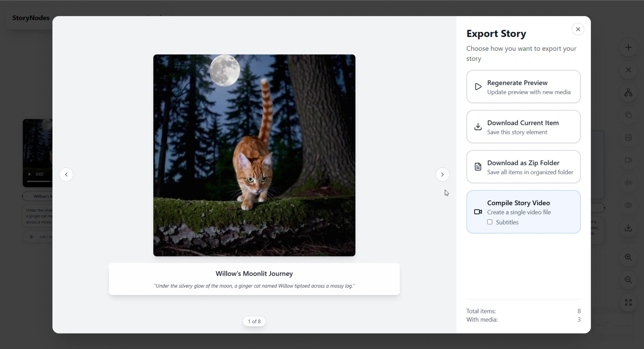Click the audio waveform icon in sidebar
This screenshot has height=349, width=644.
click(628, 182)
